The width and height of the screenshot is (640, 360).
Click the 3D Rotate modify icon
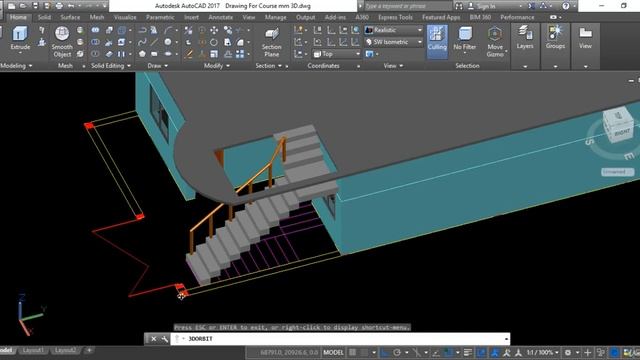point(202,42)
